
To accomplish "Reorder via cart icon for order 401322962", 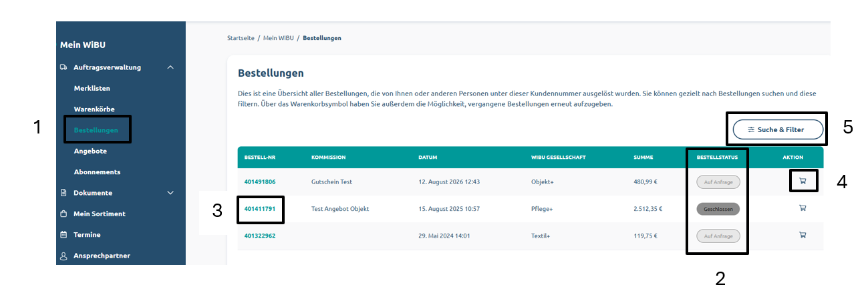I will tap(803, 235).
